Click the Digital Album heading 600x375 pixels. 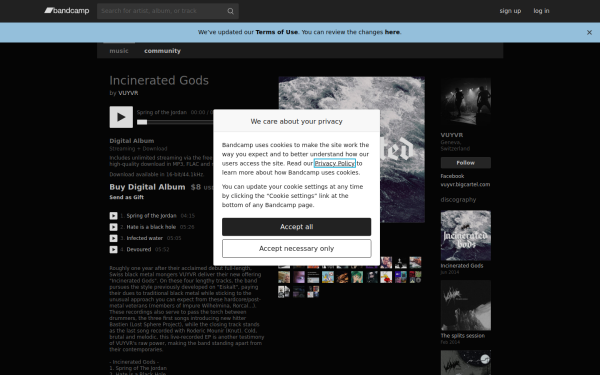[132, 141]
